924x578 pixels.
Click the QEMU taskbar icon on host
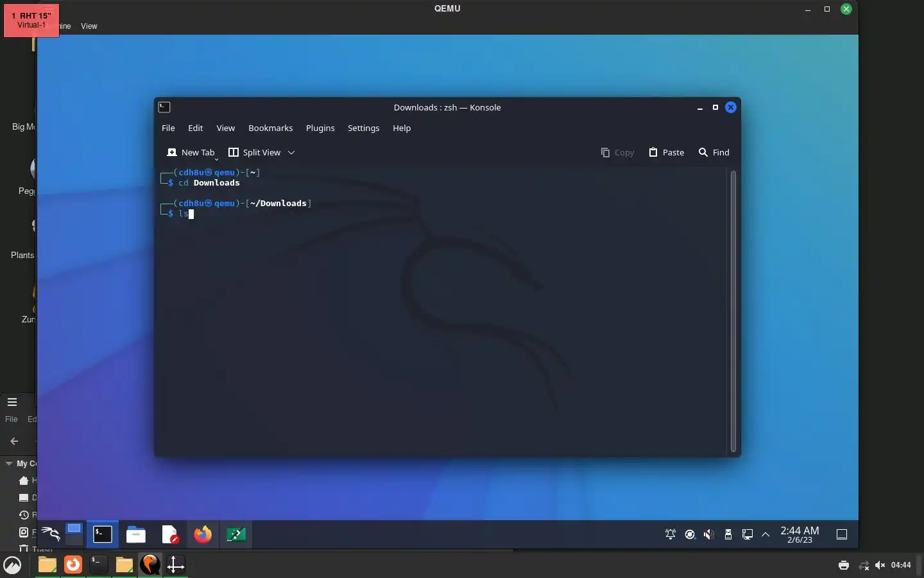(x=150, y=565)
